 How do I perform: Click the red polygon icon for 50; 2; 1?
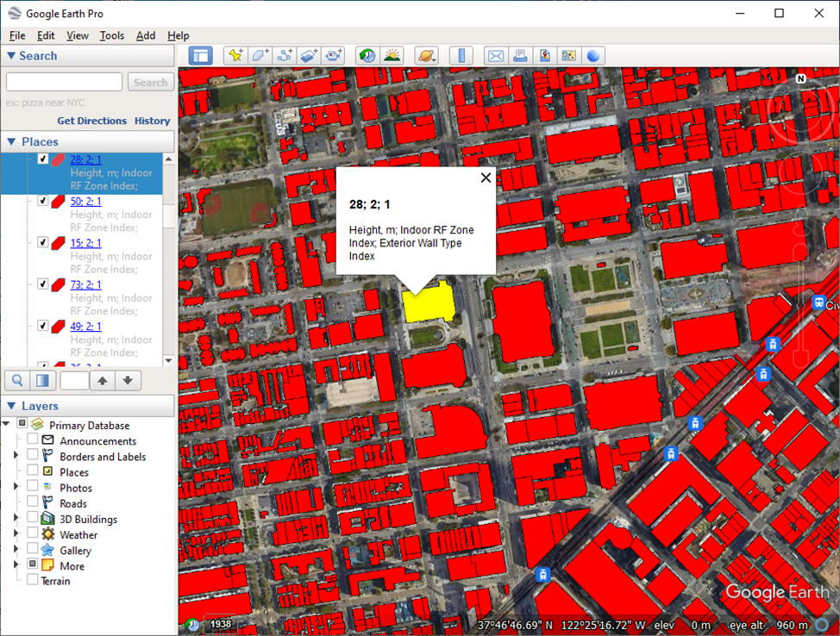(58, 202)
